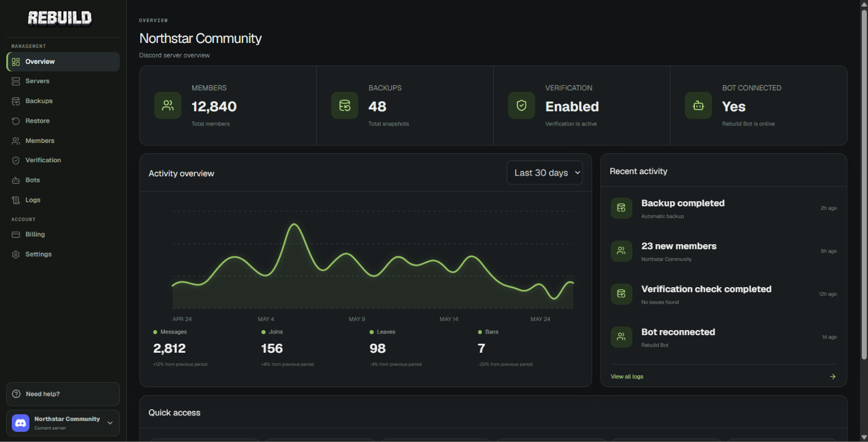Image resolution: width=868 pixels, height=442 pixels.
Task: Click the Settings gear icon in sidebar
Action: tap(16, 254)
